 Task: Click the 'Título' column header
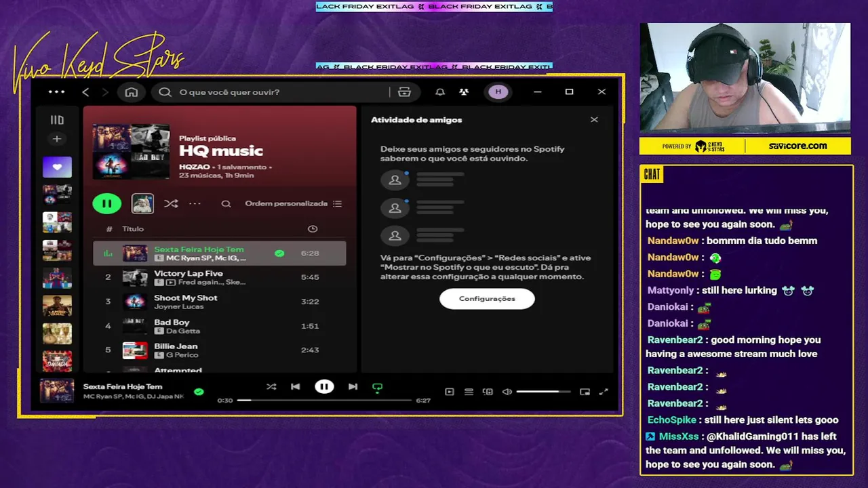(x=133, y=229)
